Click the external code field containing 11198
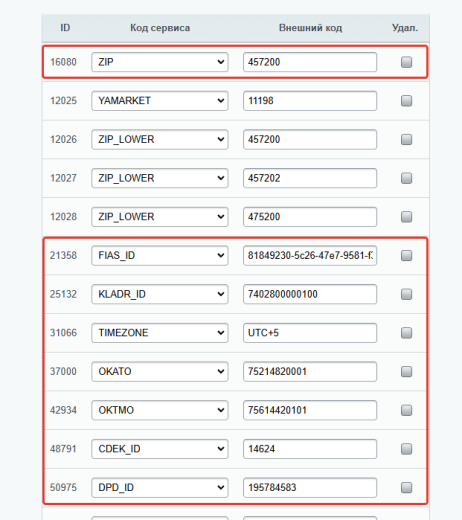 (x=310, y=101)
